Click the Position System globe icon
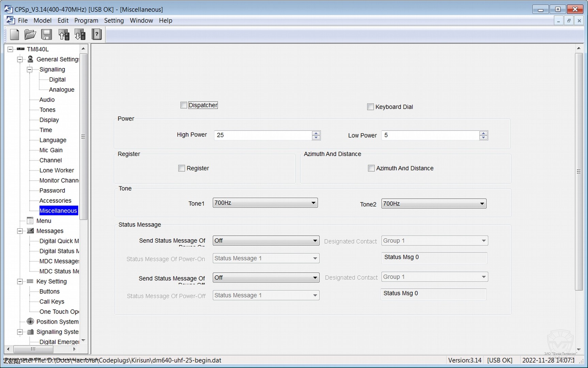This screenshot has width=588, height=368. click(x=30, y=321)
